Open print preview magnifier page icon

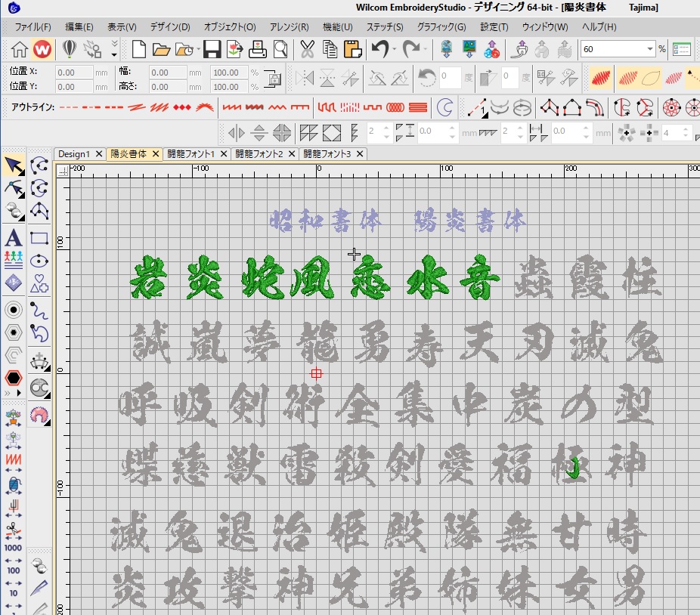point(280,49)
